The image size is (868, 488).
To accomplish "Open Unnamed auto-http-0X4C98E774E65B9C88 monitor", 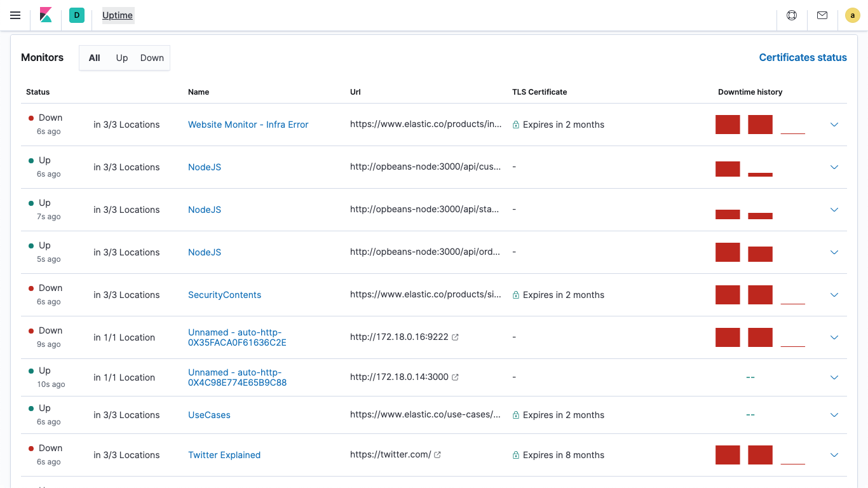I will point(237,377).
